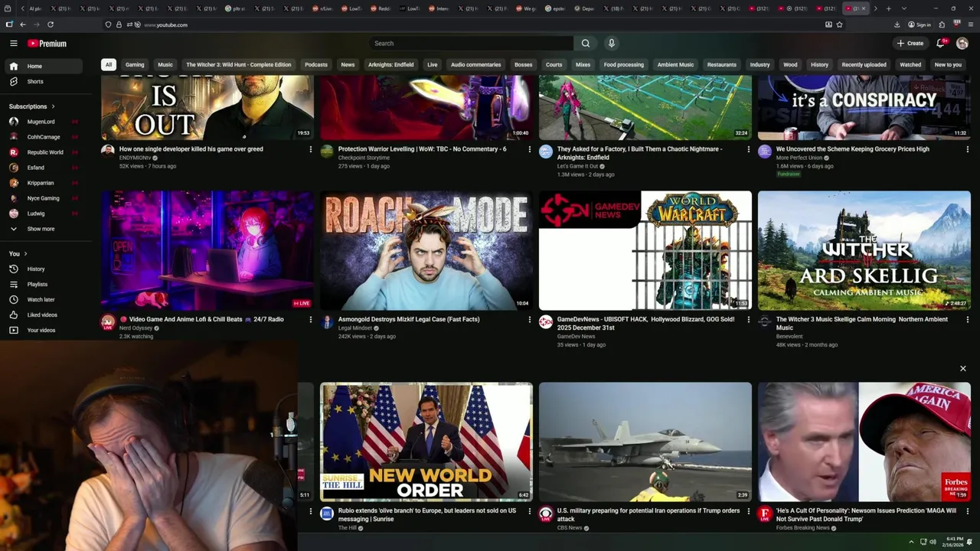Open the YouTube guide hamburger menu
This screenshot has width=980, height=551.
(x=13, y=44)
